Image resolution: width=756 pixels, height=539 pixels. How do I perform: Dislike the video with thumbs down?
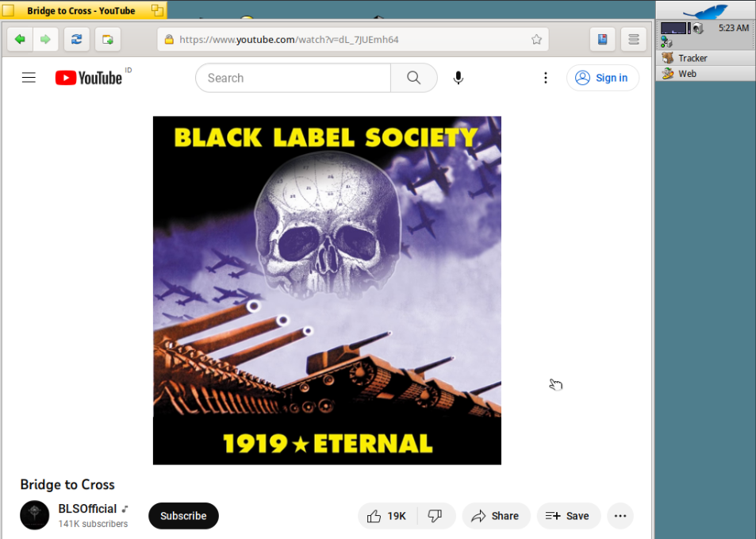[x=436, y=516]
